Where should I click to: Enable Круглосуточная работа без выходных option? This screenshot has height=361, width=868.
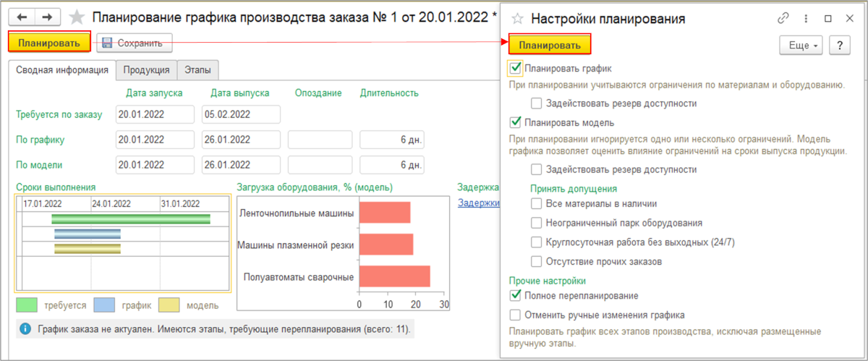536,242
